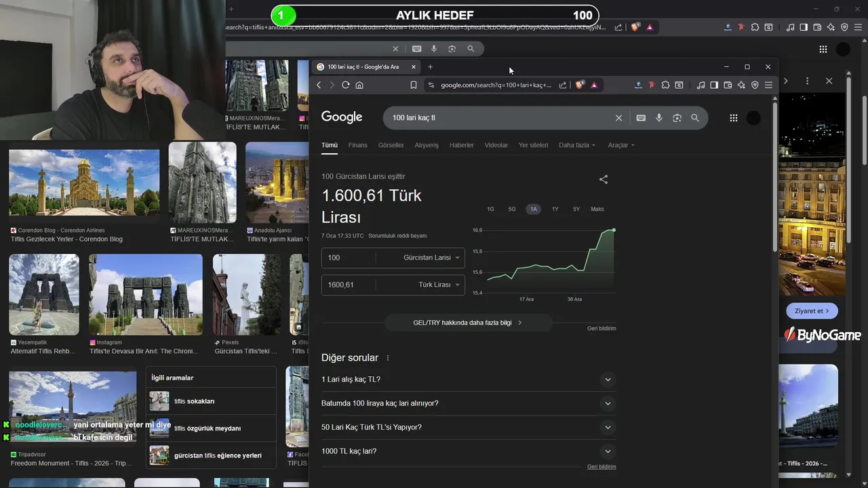
Task: Edit the 100 amount input field
Action: [349, 258]
